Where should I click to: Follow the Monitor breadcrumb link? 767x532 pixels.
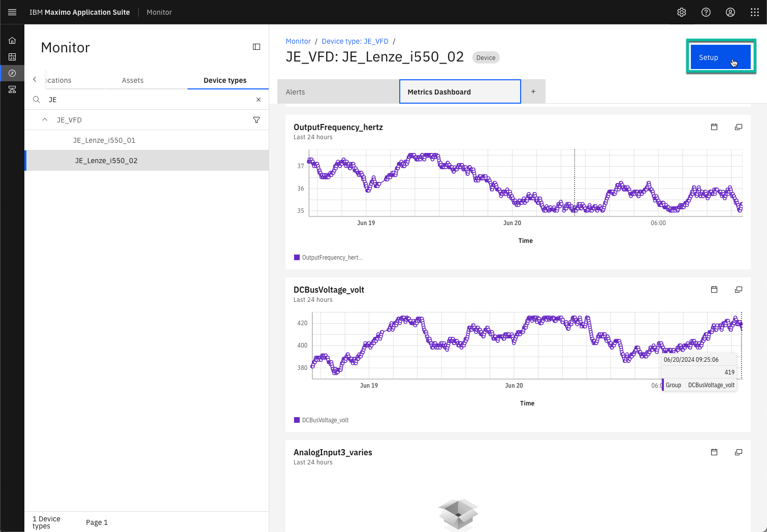[298, 41]
